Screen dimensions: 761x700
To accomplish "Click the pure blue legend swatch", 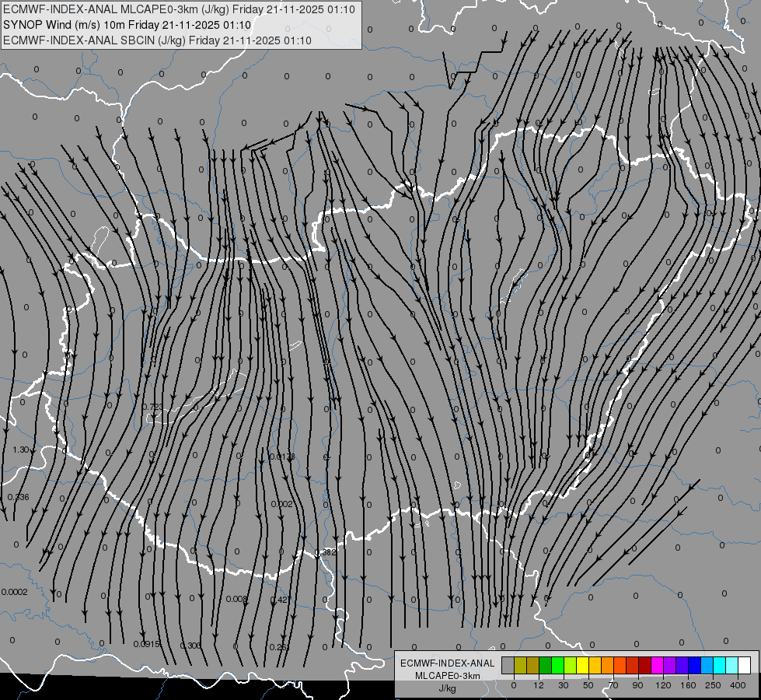I will (x=694, y=665).
